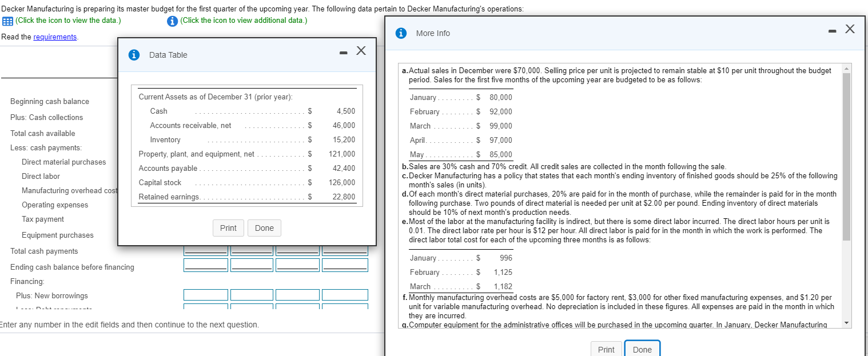868x356 pixels.
Task: Click the scroll down arrow in the More Info panel
Action: pos(846,324)
